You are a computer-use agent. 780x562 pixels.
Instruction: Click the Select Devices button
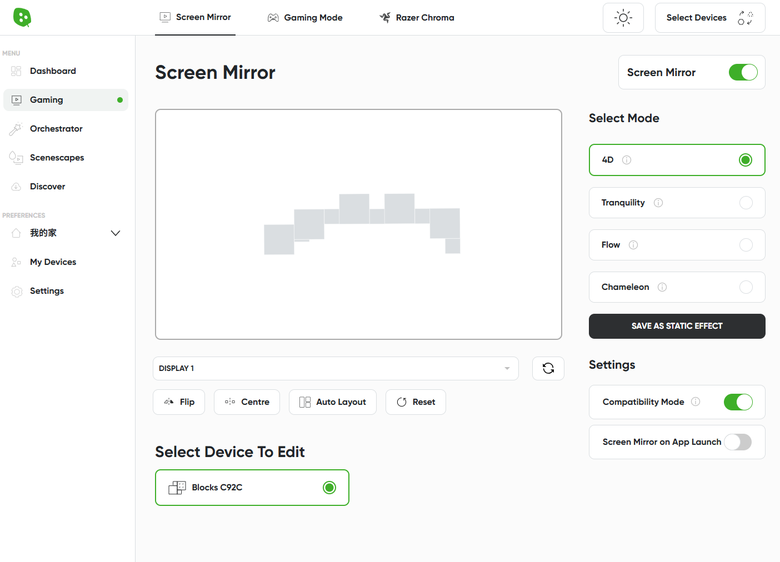tap(710, 18)
